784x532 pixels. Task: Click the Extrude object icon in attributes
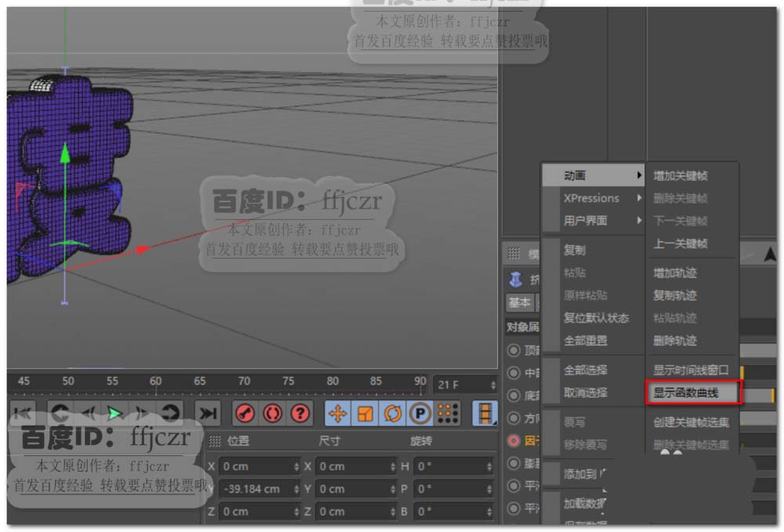coord(516,279)
